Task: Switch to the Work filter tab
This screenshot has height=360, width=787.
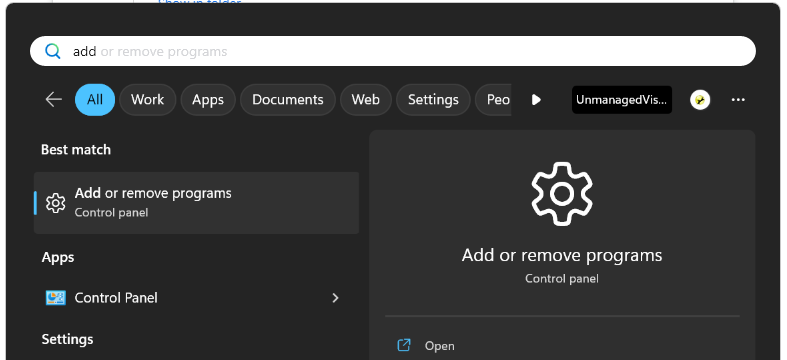Action: pos(148,100)
